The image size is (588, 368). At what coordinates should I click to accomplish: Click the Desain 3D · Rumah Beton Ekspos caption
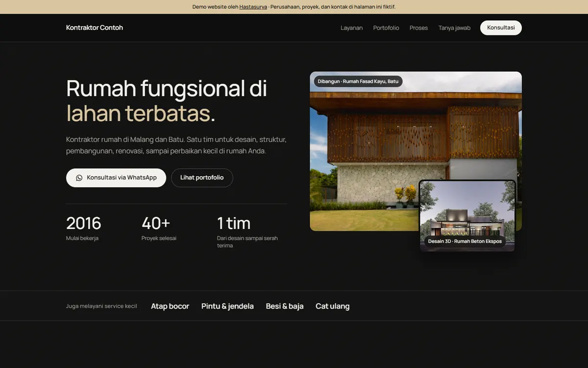click(465, 241)
